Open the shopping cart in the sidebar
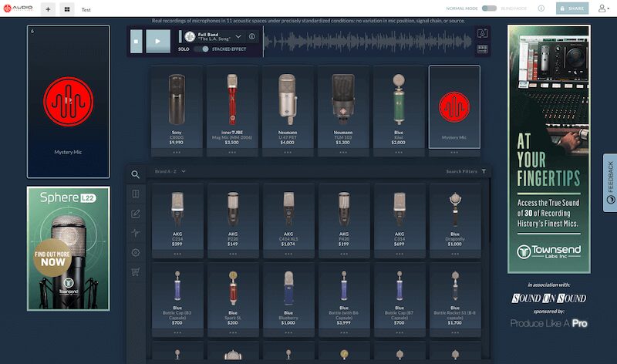Viewport: 617px width, 364px height. [x=136, y=271]
